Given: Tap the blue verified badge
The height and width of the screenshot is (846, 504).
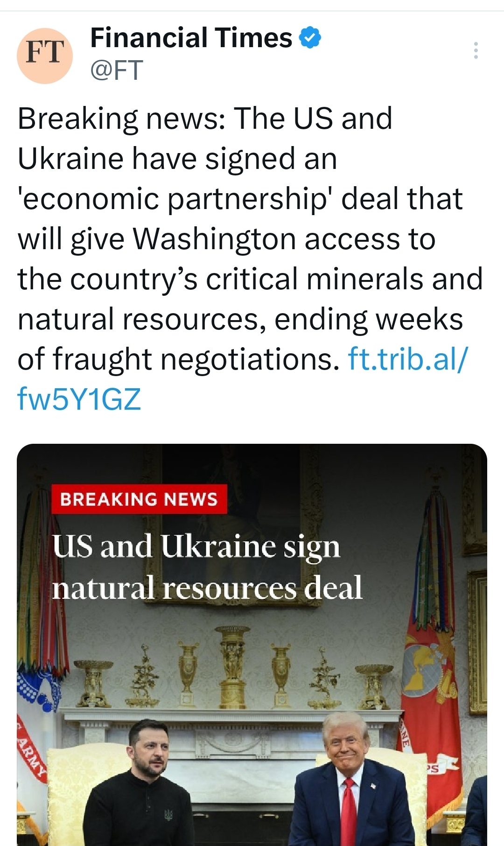Looking at the screenshot, I should [310, 38].
